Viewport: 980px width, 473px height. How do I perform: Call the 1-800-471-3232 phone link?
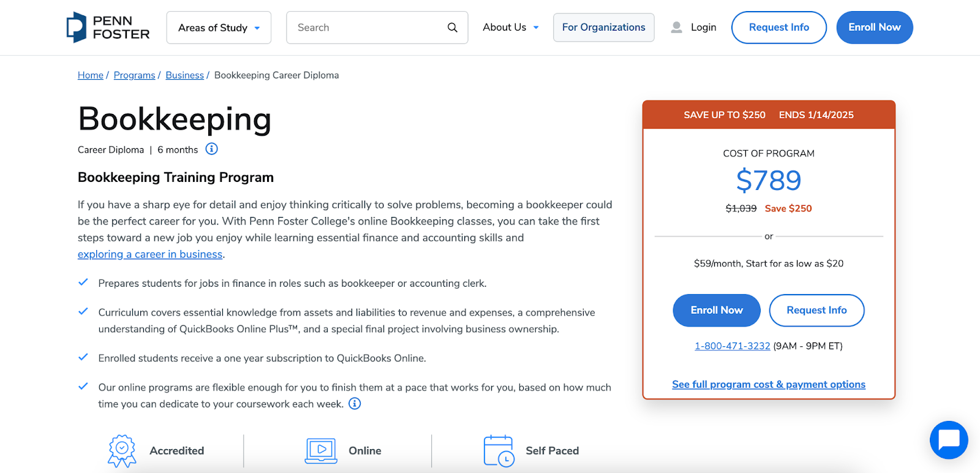(x=732, y=346)
